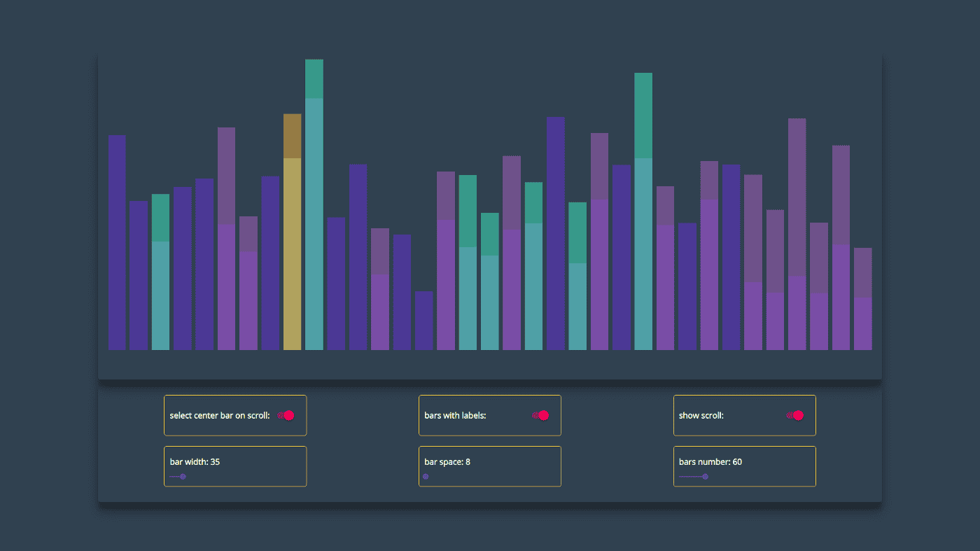The width and height of the screenshot is (980, 551).
Task: Click the bar space slider handle
Action: 426,477
